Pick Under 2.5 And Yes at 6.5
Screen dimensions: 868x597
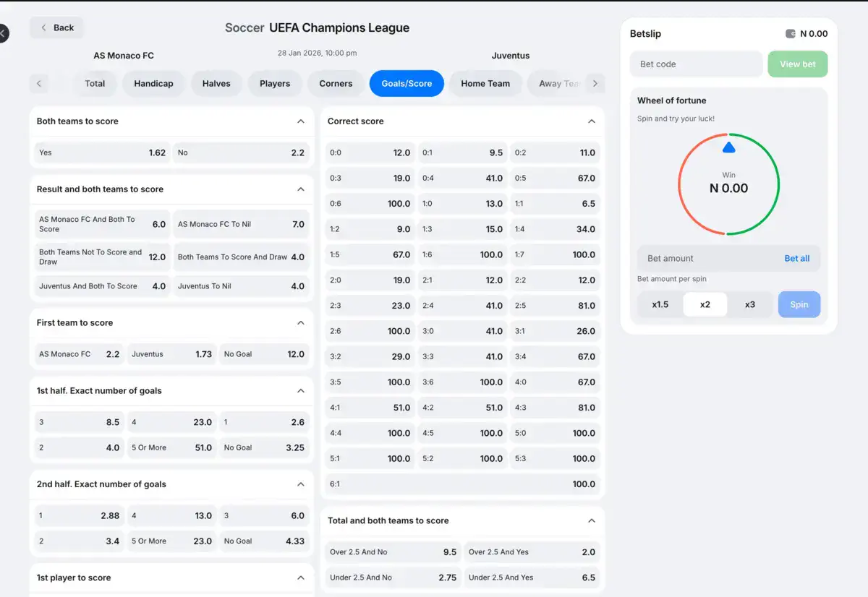[532, 577]
